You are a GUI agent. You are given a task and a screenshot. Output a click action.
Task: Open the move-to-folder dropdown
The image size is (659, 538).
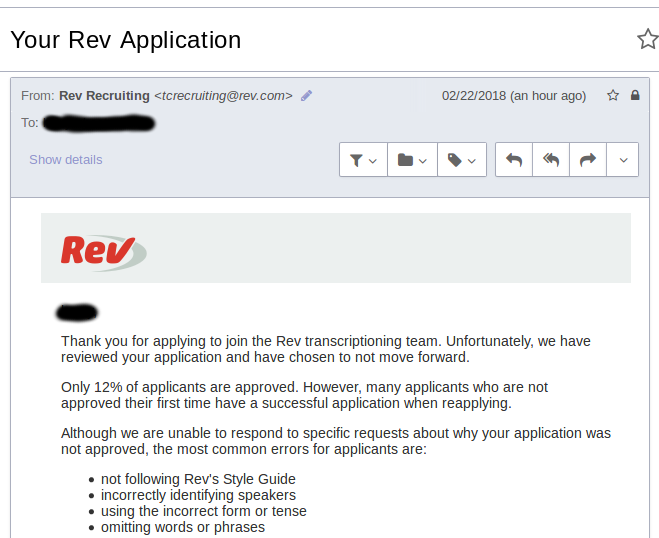tap(412, 160)
